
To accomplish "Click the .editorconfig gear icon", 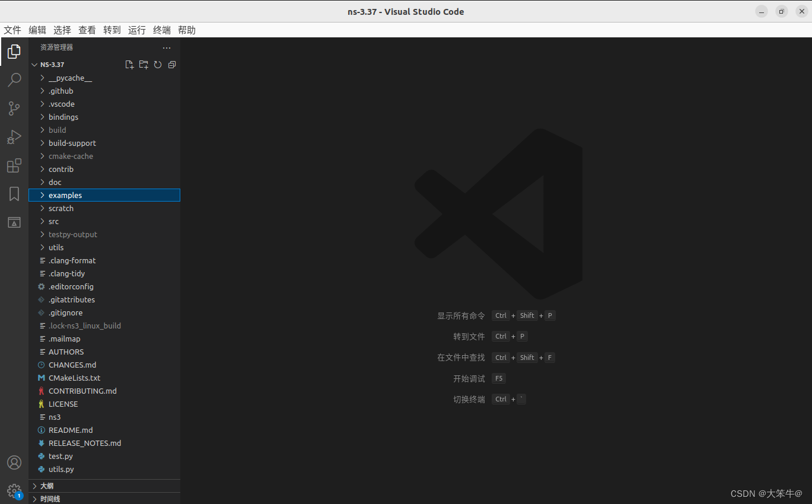I will (x=42, y=286).
